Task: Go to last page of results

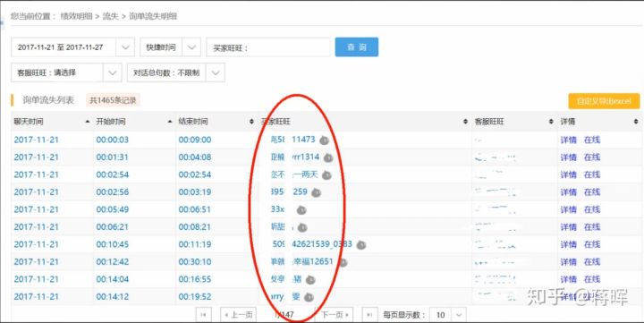Action: 369,315
